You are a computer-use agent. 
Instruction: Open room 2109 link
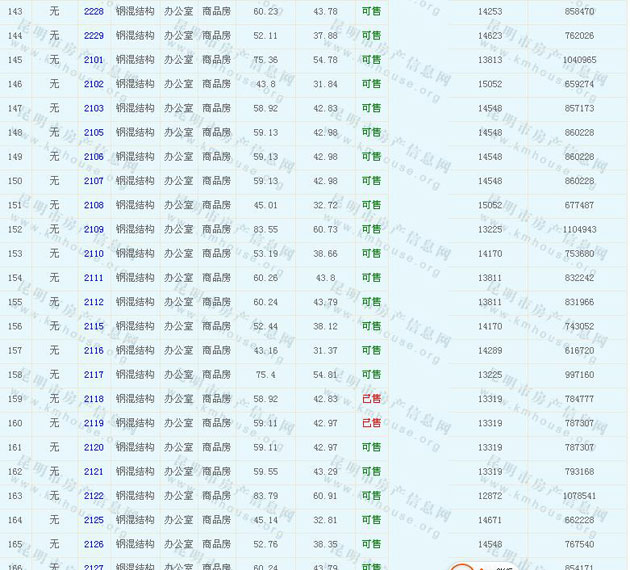click(93, 229)
